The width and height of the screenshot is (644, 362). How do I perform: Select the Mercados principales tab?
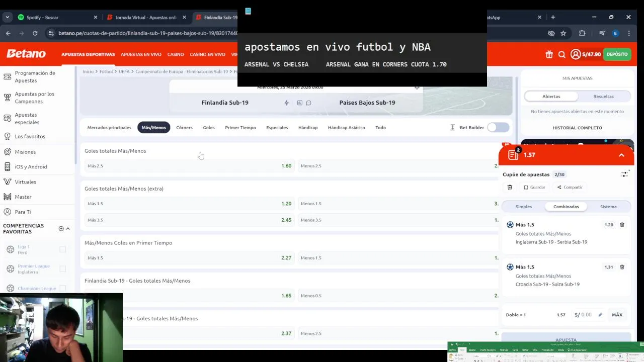(109, 128)
